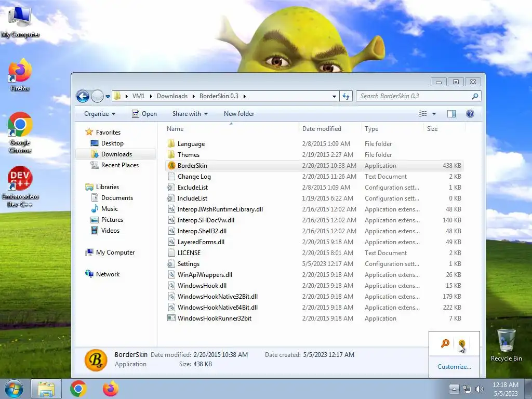Open the volume speaker tray icon
The height and width of the screenshot is (399, 532).
480,389
